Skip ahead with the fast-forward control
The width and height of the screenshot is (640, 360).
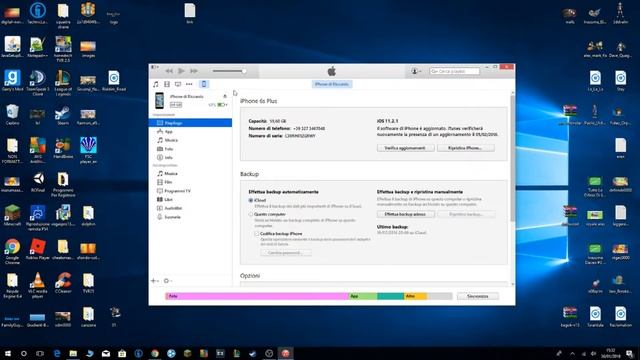[x=194, y=71]
